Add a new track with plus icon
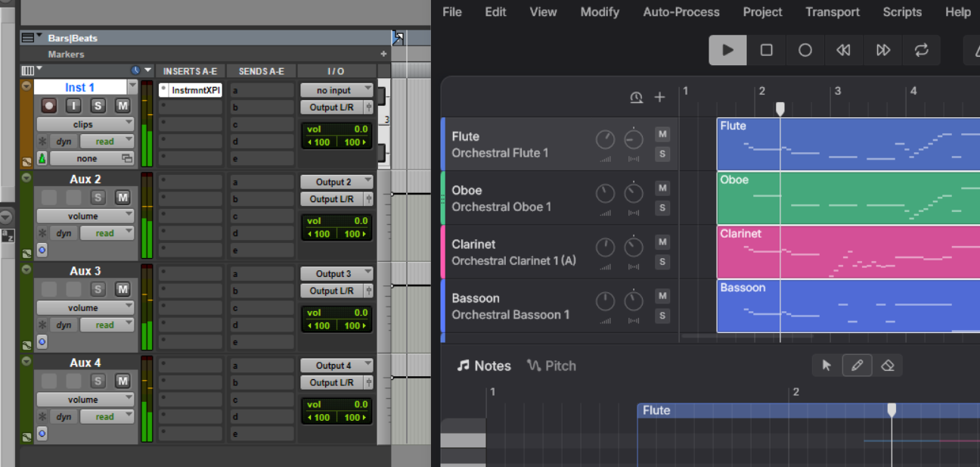 (x=659, y=97)
